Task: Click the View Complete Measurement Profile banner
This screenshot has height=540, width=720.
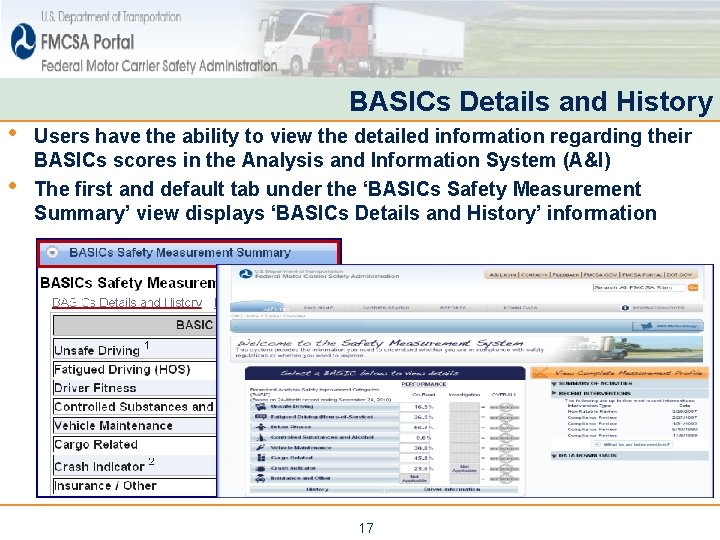Action: pyautogui.click(x=619, y=373)
